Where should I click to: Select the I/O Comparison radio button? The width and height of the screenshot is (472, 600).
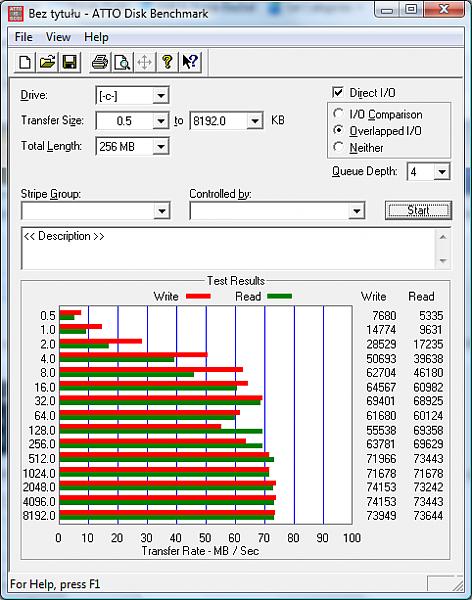(338, 114)
